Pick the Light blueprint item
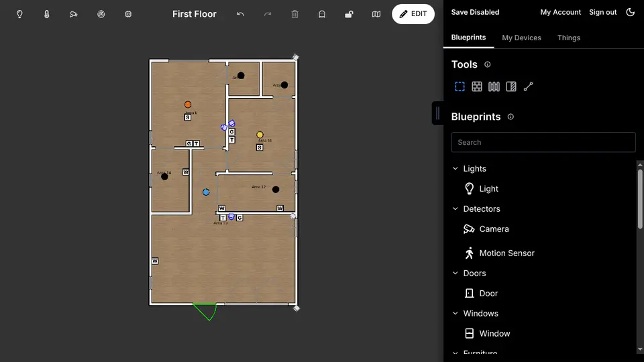 (x=489, y=189)
